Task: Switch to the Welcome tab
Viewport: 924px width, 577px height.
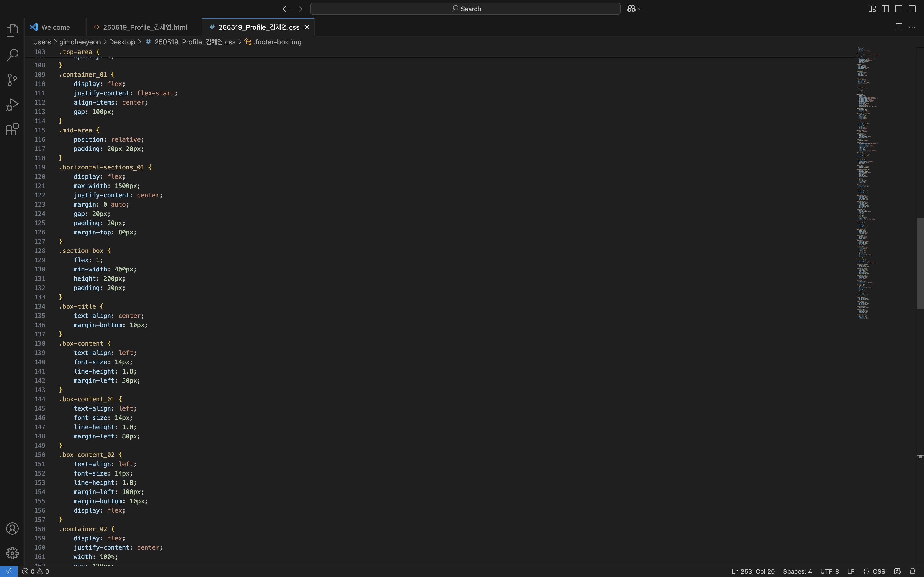Action: click(x=55, y=27)
